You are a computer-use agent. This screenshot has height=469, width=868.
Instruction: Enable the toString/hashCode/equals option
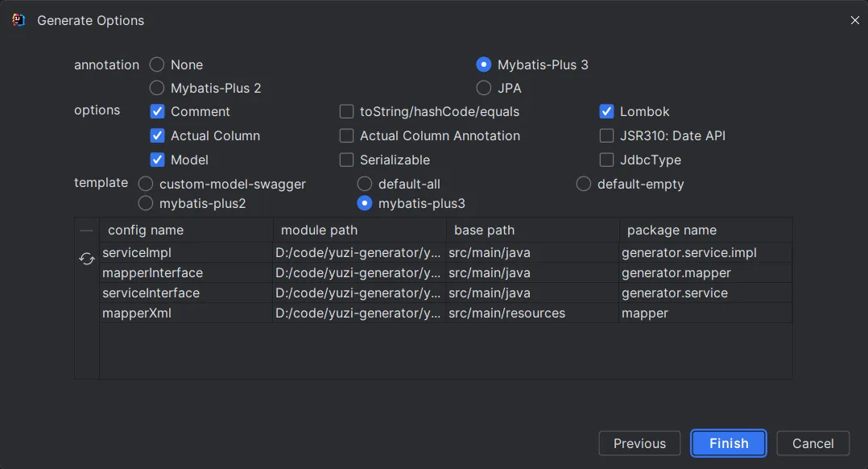click(x=346, y=112)
